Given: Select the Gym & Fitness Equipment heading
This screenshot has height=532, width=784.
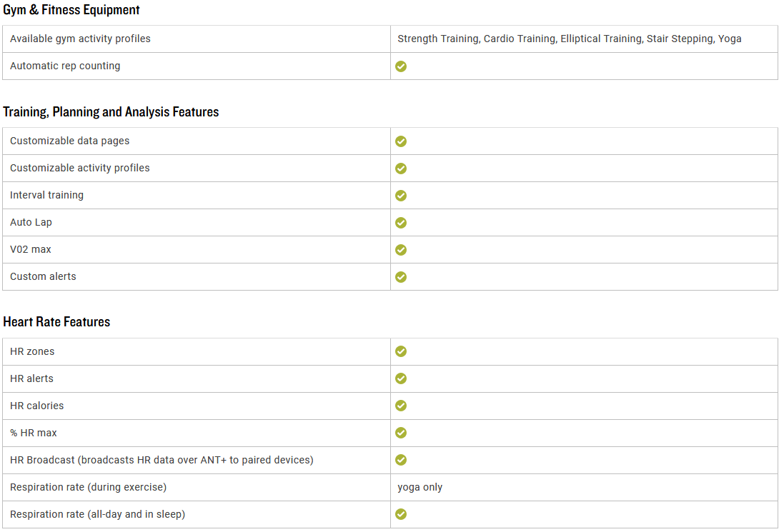Looking at the screenshot, I should point(71,9).
